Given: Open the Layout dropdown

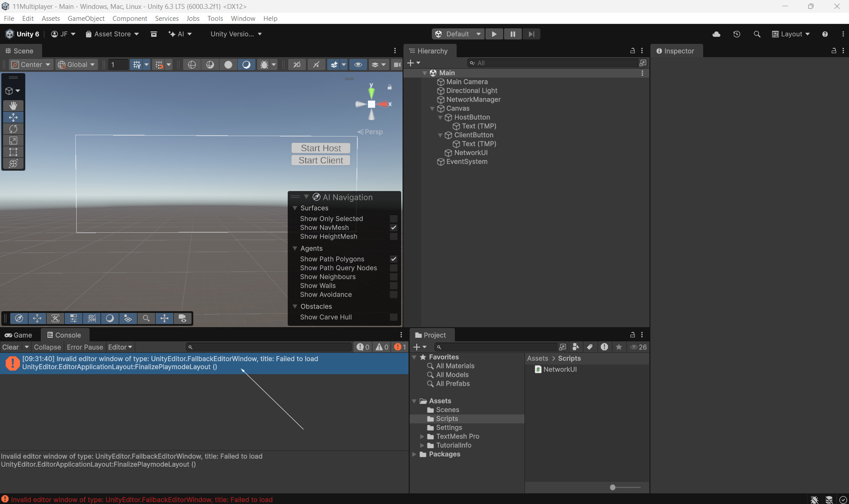Looking at the screenshot, I should tap(791, 34).
